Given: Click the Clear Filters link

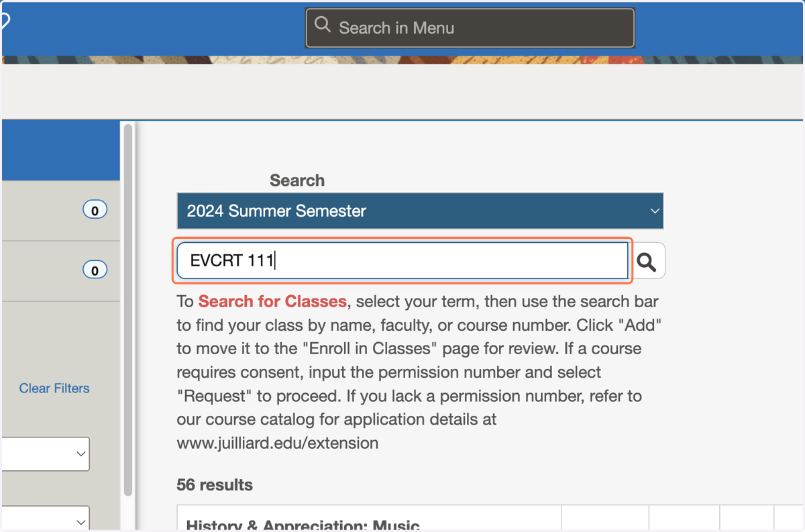Looking at the screenshot, I should [54, 388].
